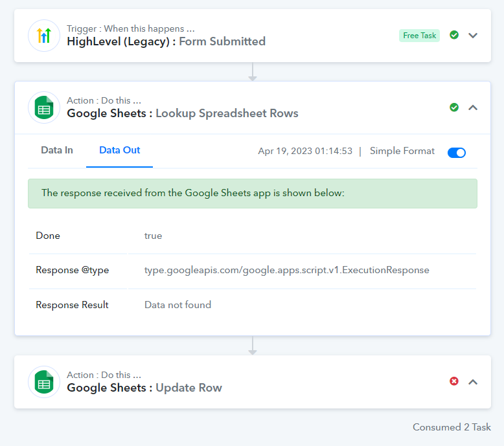Toggle the Simple Format switch
This screenshot has width=504, height=446.
click(457, 153)
